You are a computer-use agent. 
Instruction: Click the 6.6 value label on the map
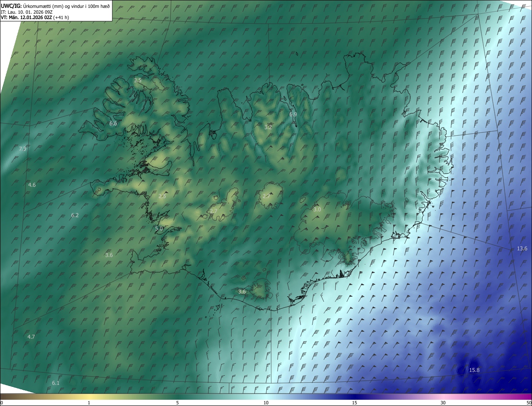pos(113,124)
